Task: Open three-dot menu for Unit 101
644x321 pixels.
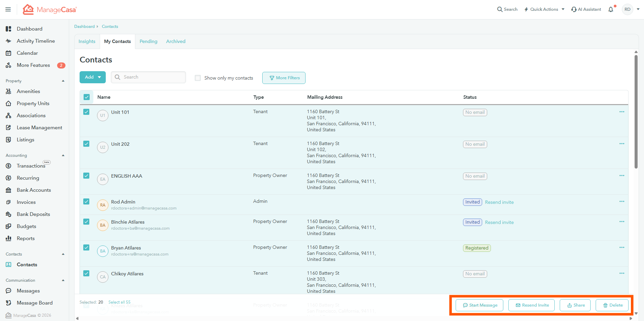Action: pos(622,112)
